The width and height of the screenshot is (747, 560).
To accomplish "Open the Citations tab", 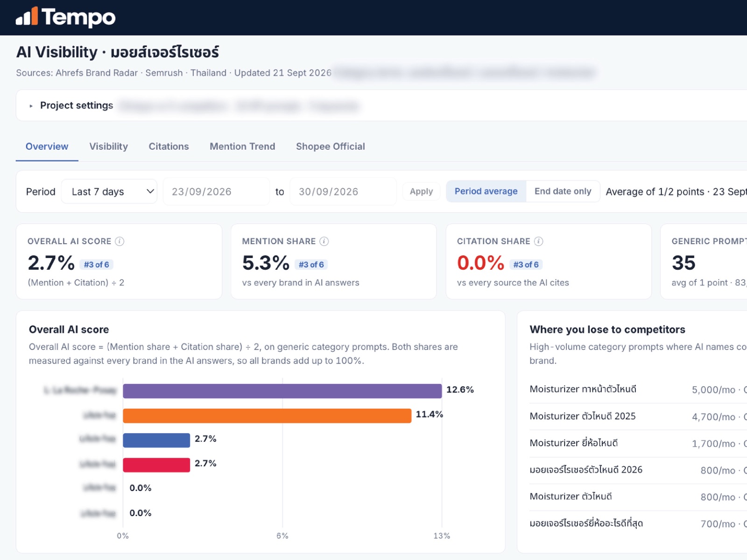I will coord(169,147).
